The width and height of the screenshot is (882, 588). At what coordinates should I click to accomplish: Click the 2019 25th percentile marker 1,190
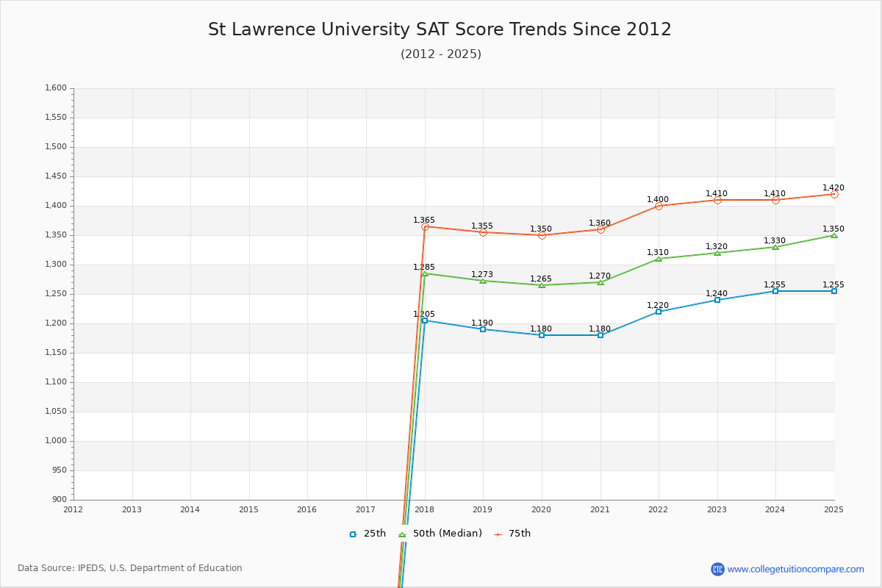coord(483,329)
